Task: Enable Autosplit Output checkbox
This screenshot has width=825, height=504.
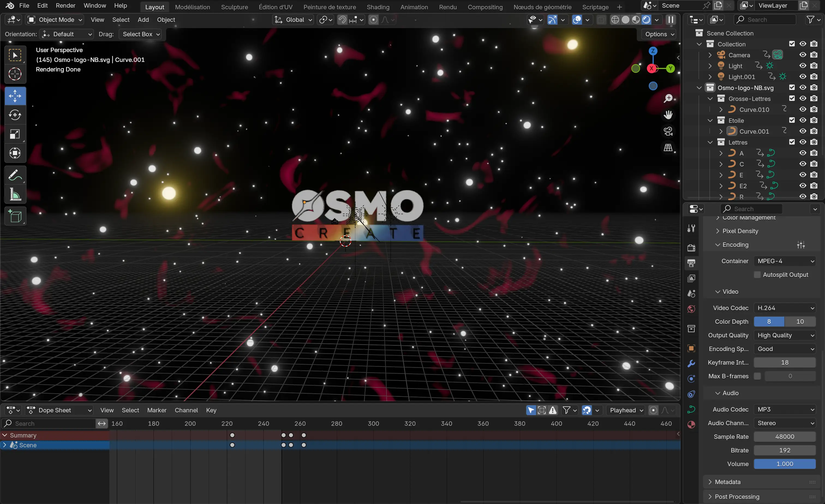Action: point(757,275)
